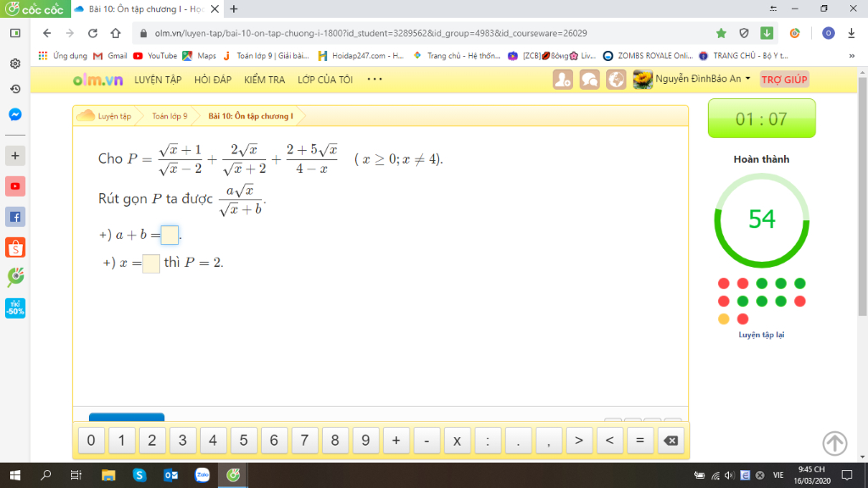This screenshot has height=488, width=868.
Task: Click the Luyện tập breadcrumb
Action: (x=114, y=116)
